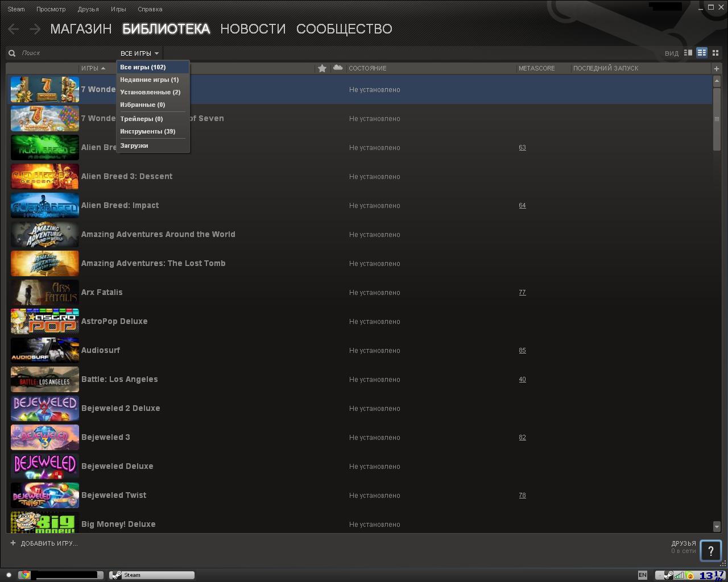Click the Steam taskbar button
The height and width of the screenshot is (582, 728).
pyautogui.click(x=152, y=575)
